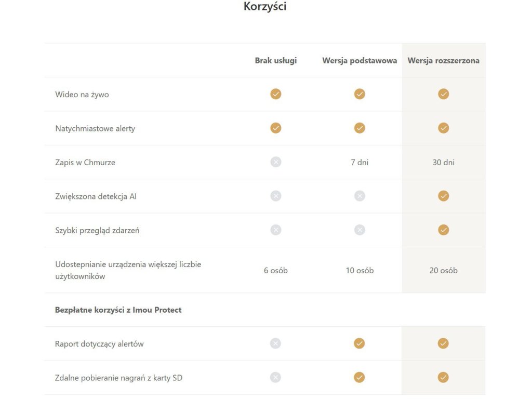Click Wideo na żywo checkmark under Brak usługi
The width and height of the screenshot is (532, 399).
point(276,94)
